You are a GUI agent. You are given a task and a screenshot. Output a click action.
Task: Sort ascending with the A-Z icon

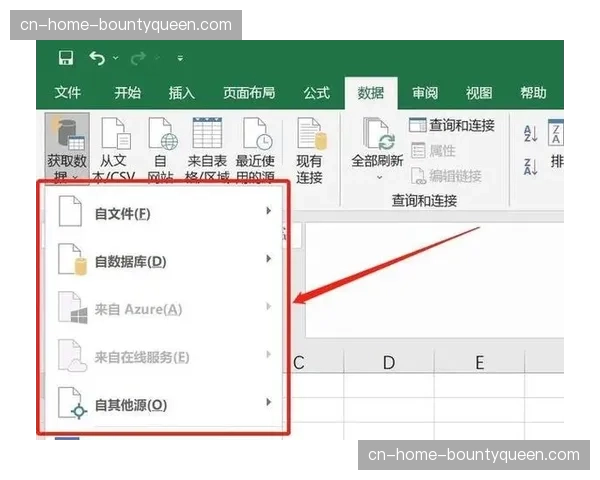pyautogui.click(x=531, y=134)
